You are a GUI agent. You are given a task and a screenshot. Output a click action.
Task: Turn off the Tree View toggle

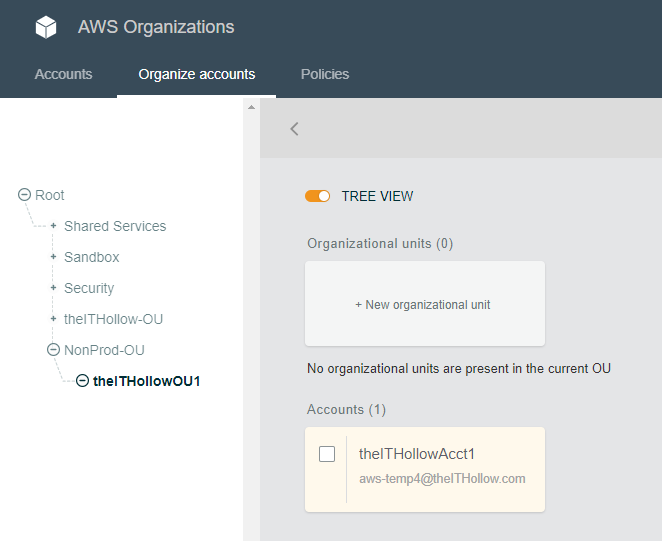click(x=318, y=196)
